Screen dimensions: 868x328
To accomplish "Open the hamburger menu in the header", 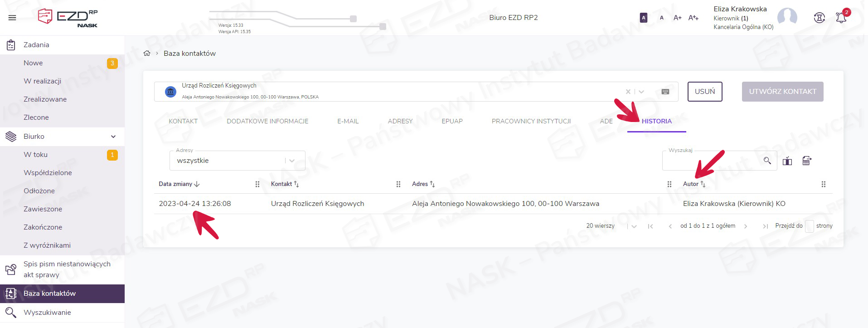I will (12, 18).
